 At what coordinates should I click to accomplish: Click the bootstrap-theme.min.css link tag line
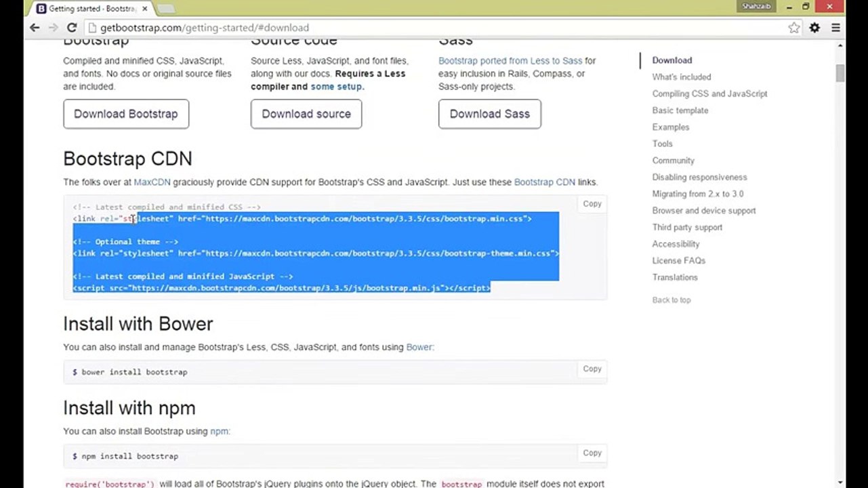pos(316,253)
